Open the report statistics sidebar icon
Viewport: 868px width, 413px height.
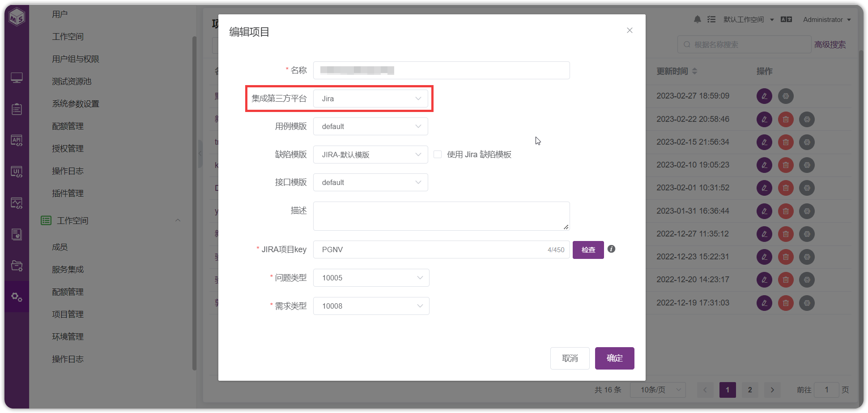click(17, 234)
